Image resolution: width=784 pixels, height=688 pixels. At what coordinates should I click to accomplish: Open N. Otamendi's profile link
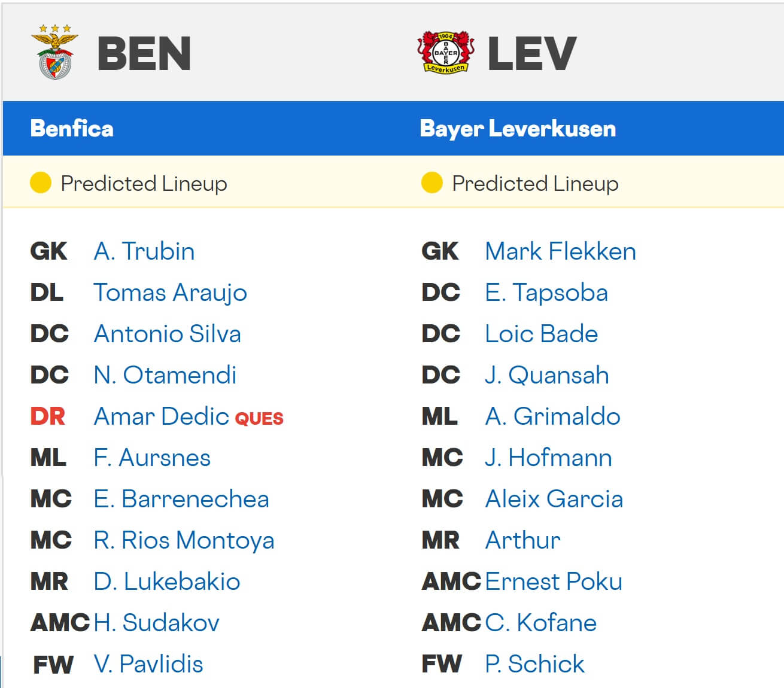165,376
